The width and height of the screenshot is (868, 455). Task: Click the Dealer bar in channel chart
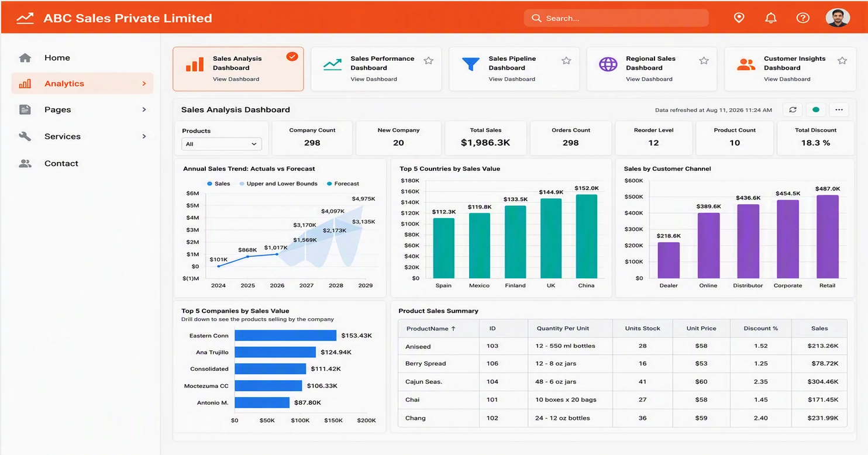669,260
